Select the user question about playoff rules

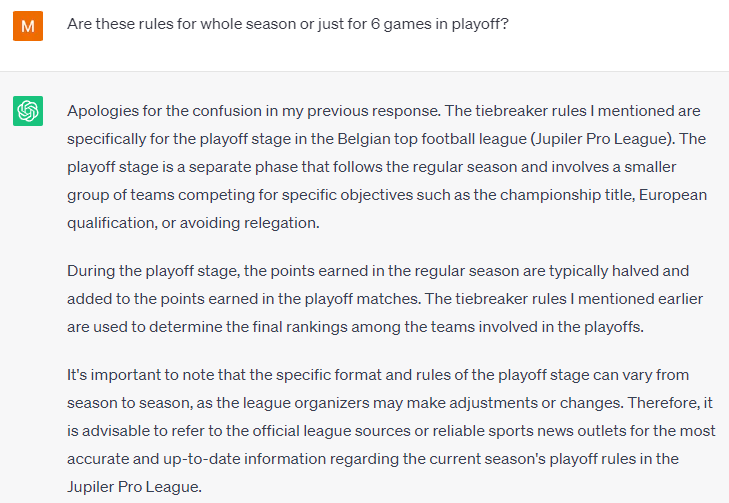click(x=288, y=24)
